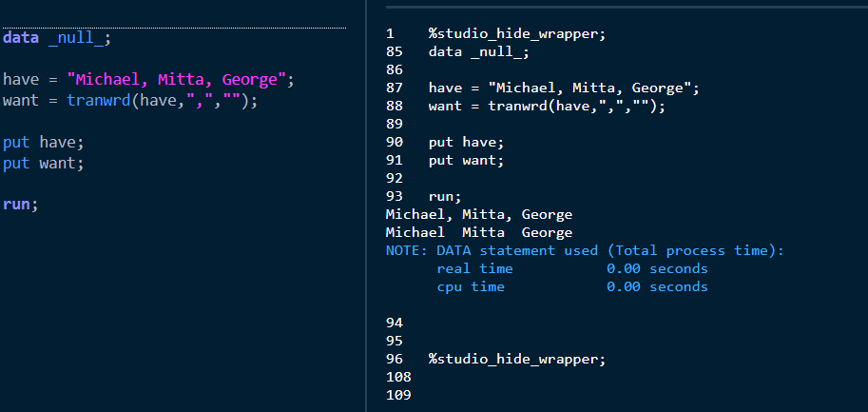This screenshot has height=412, width=868.
Task: Place cursor on the pink string "Michael, Mitta, George"
Action: (176, 80)
